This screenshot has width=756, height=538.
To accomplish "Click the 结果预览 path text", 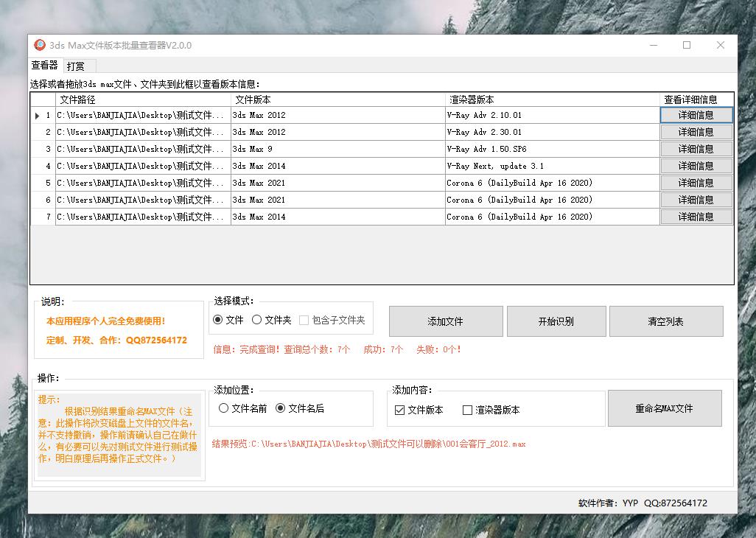I will [369, 444].
